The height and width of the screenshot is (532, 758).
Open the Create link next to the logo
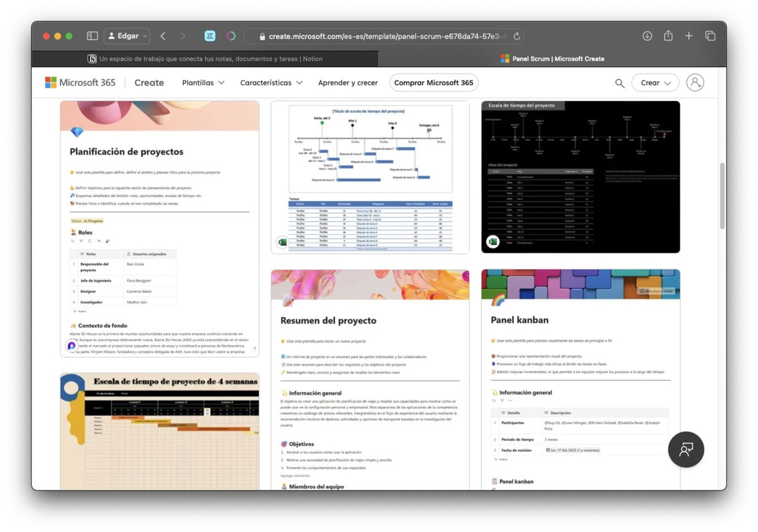(149, 82)
